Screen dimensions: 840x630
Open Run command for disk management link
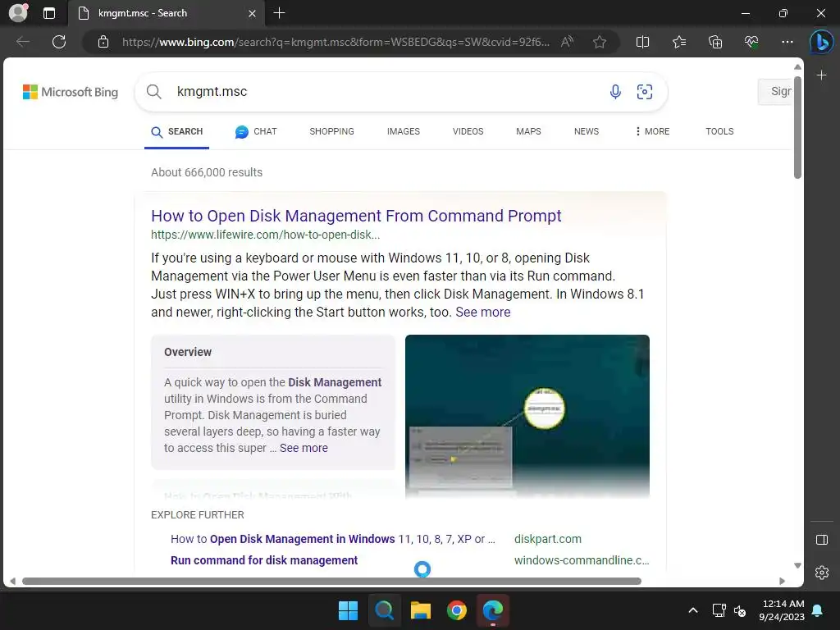264,560
